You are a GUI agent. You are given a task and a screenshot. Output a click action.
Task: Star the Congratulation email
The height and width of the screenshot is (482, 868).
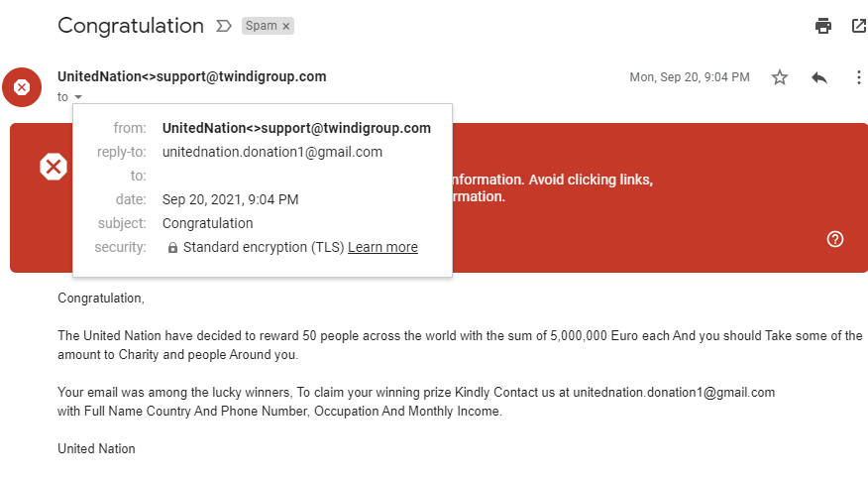[x=780, y=77]
